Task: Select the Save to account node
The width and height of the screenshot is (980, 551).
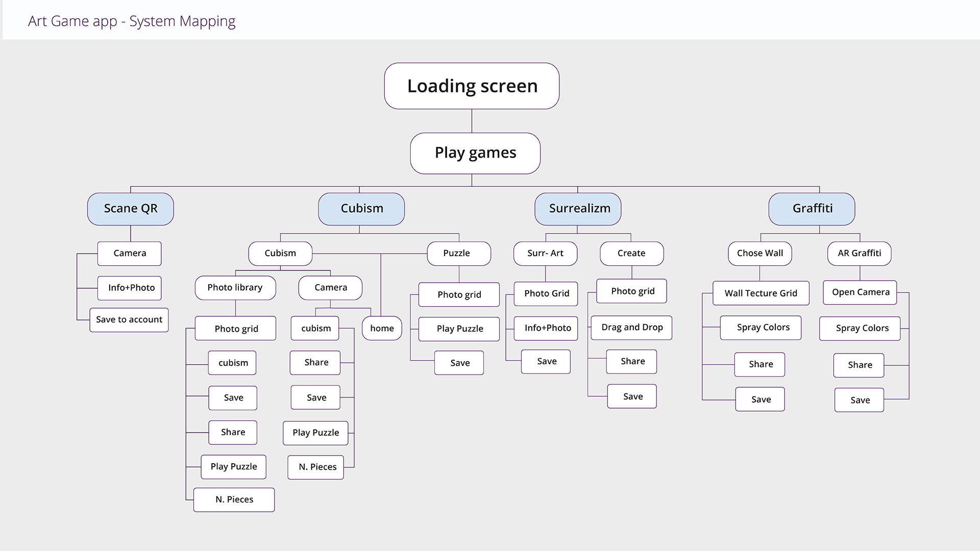Action: point(129,320)
